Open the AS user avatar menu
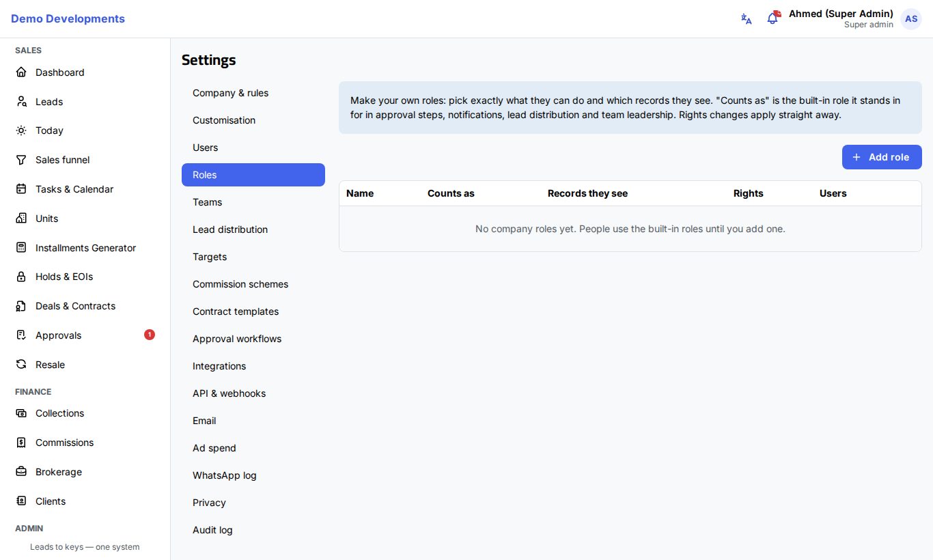This screenshot has height=560, width=933. point(911,19)
